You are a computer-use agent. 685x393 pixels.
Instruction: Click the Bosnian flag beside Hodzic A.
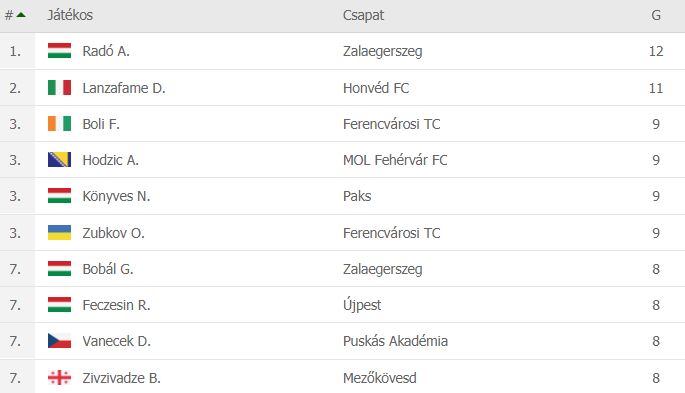click(59, 160)
